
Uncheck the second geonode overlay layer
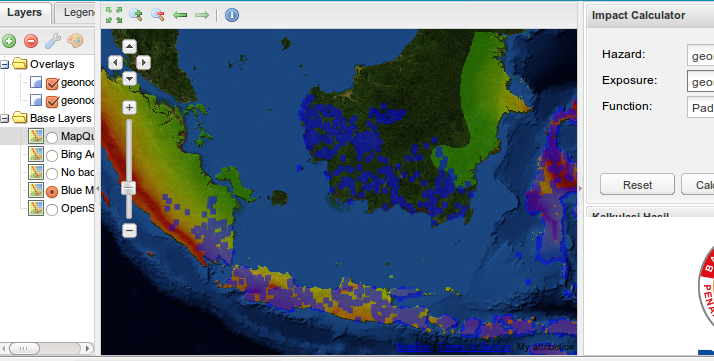(52, 101)
